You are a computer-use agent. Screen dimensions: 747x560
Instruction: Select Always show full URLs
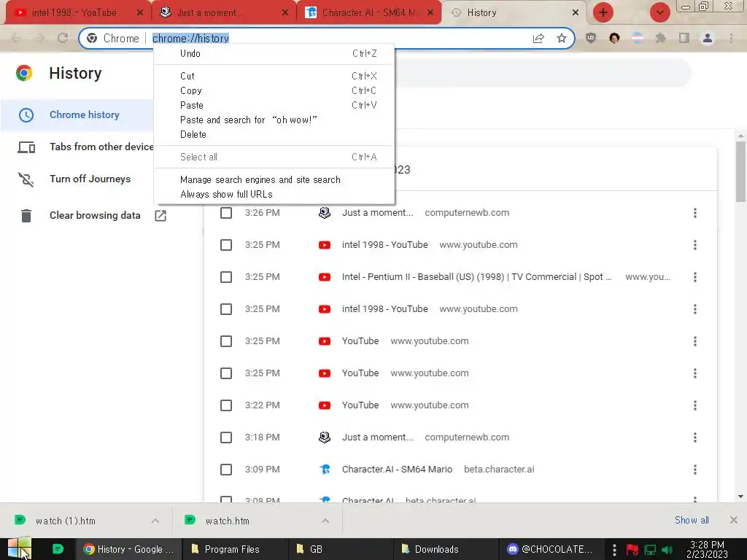274,194
